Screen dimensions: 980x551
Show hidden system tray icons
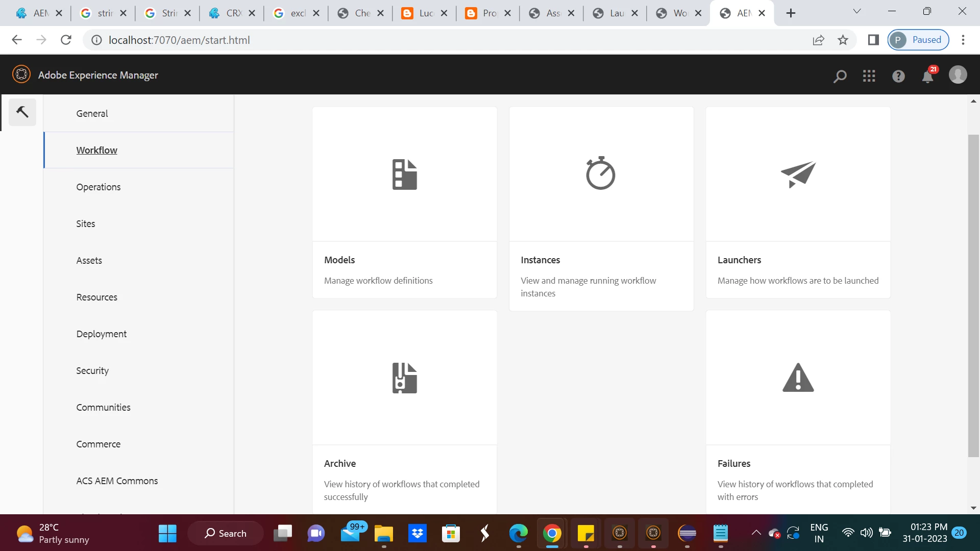756,533
